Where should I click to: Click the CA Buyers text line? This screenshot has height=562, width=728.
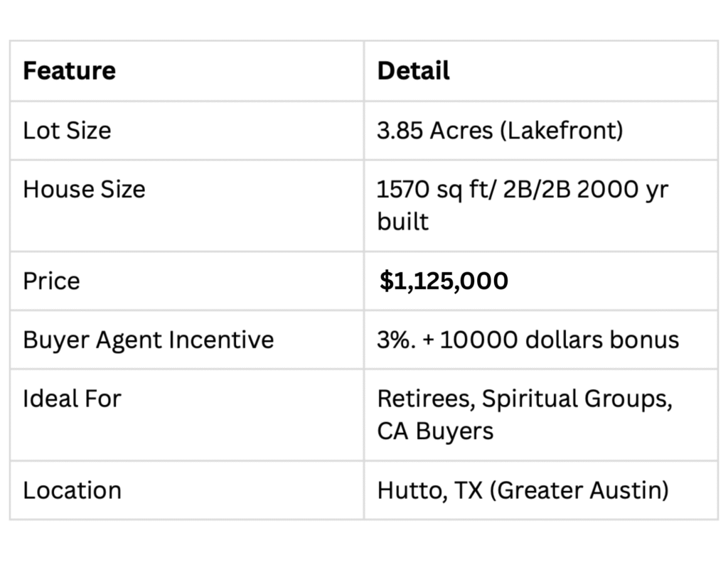(x=435, y=431)
